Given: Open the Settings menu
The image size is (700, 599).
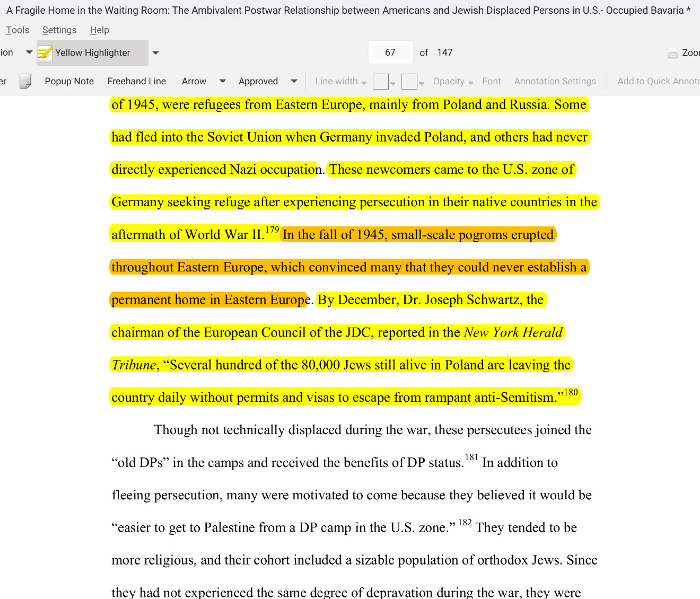Looking at the screenshot, I should 59,30.
